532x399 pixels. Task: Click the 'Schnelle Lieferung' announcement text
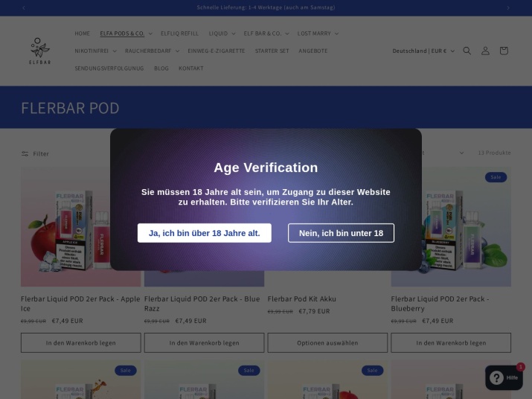point(266,7)
